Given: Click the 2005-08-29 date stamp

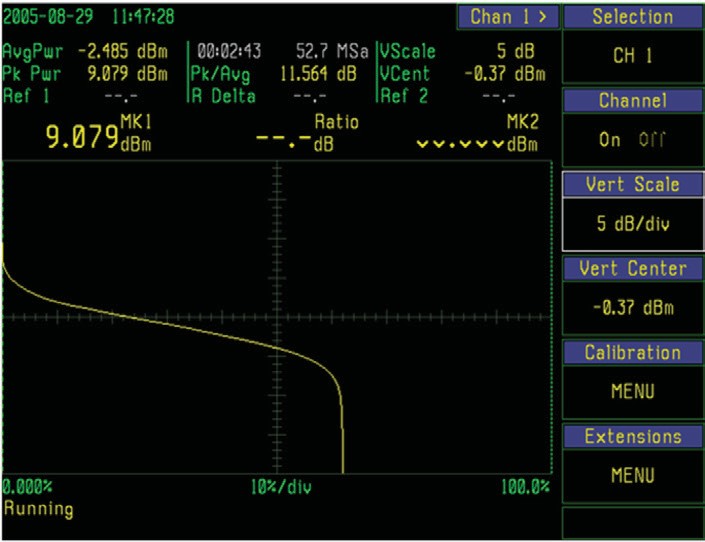Looking at the screenshot, I should (48, 17).
